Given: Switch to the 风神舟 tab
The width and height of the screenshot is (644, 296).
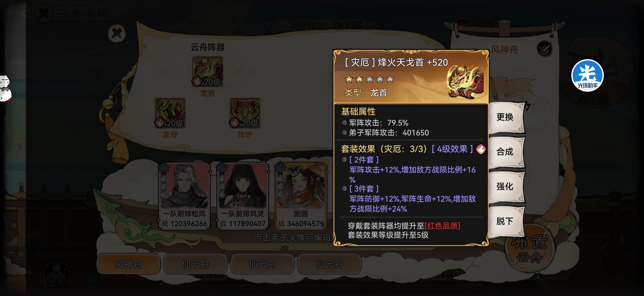Looking at the screenshot, I should tap(128, 264).
